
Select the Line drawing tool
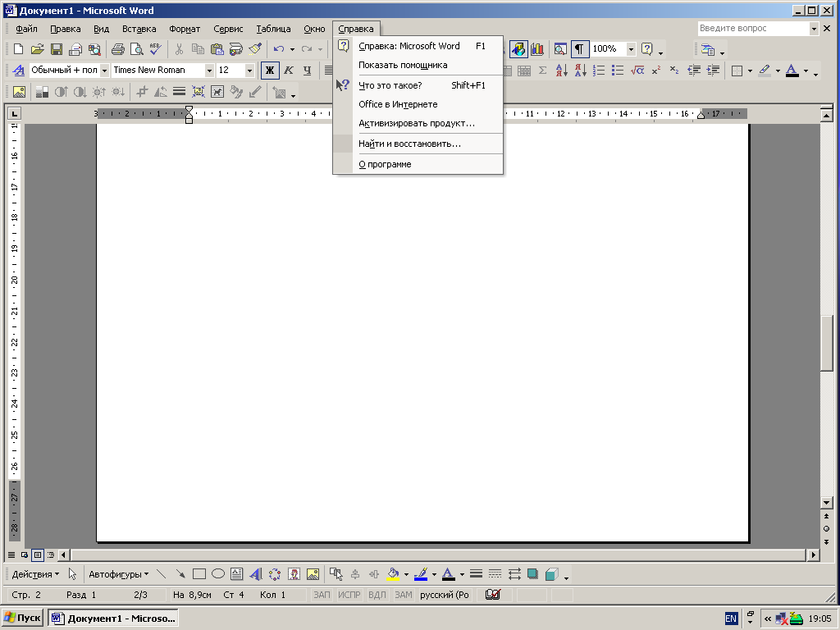[x=161, y=574]
